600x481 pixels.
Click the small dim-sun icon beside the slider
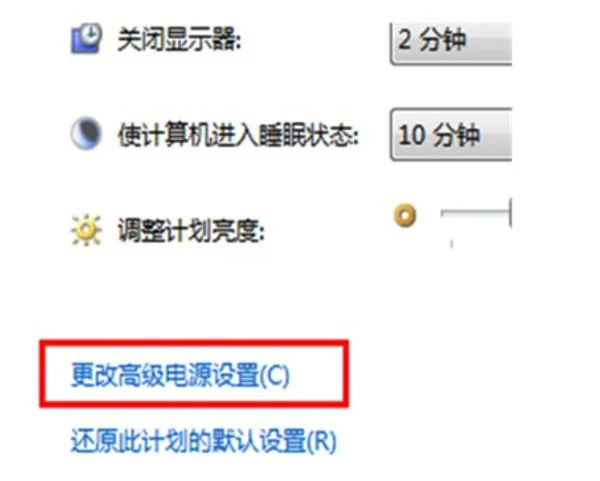click(405, 215)
